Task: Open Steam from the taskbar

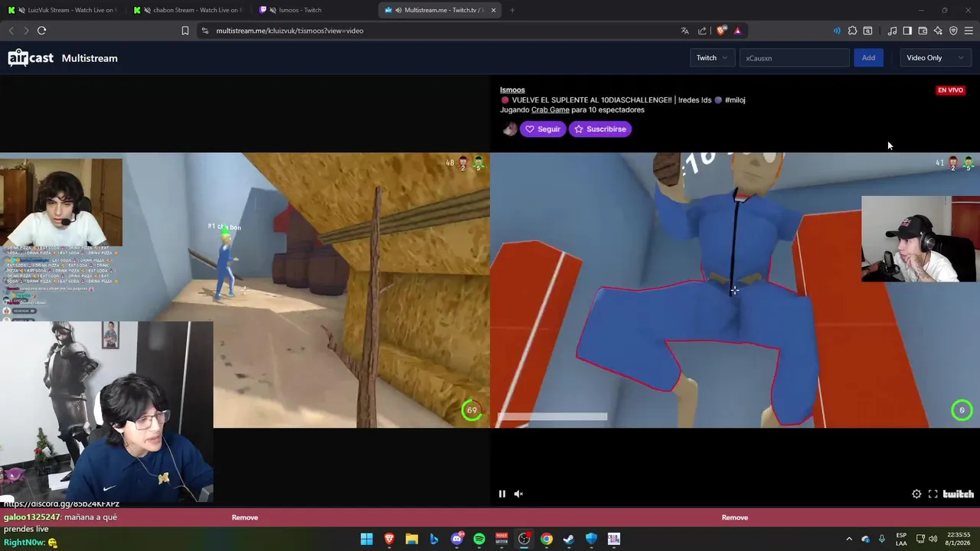Action: pos(569,539)
